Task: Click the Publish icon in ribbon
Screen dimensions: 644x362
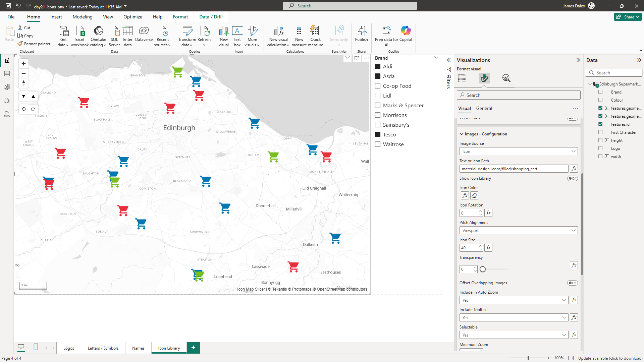Action: [361, 31]
